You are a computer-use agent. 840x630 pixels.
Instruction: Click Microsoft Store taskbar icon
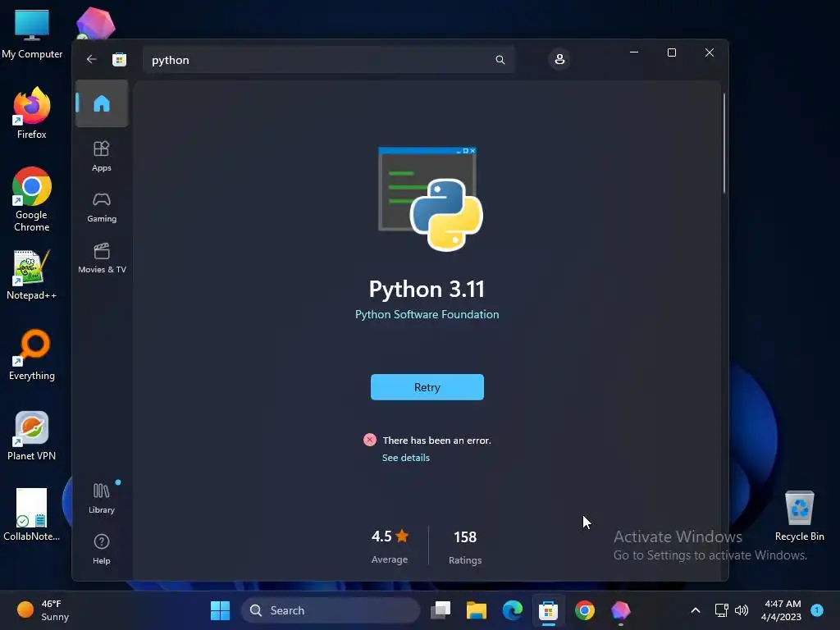[x=548, y=610]
